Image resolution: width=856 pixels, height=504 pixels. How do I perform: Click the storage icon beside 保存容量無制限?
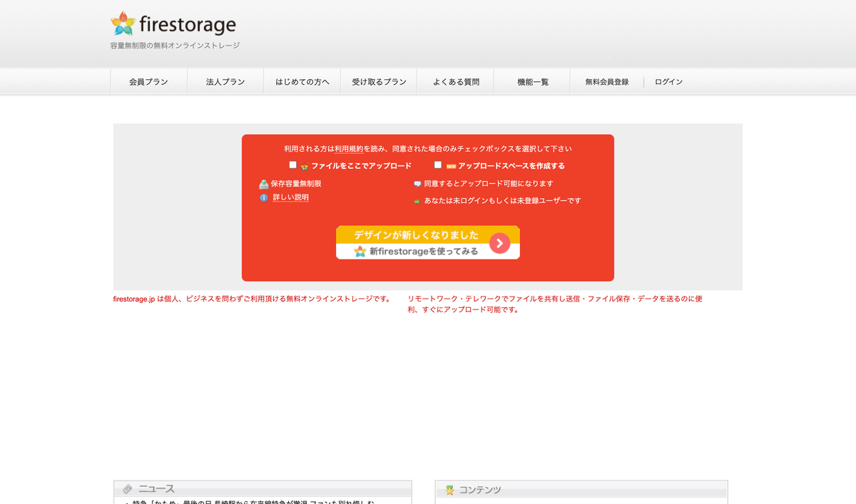click(264, 184)
